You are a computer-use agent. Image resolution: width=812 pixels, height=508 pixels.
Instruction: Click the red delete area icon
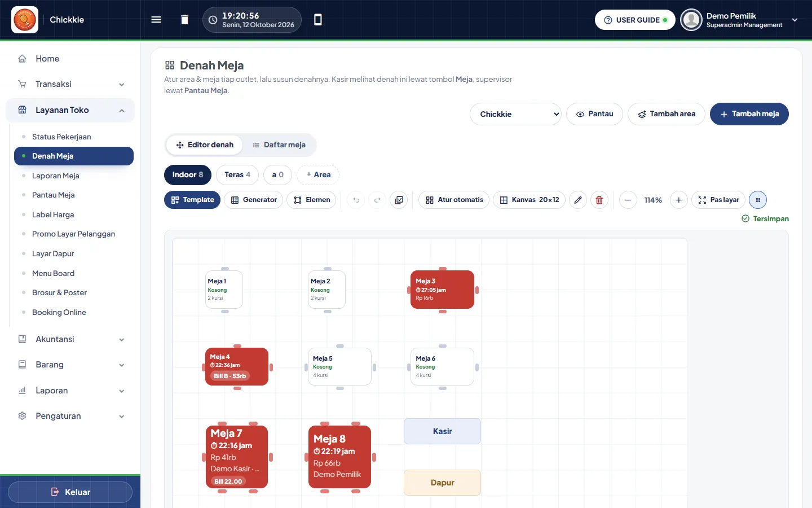point(599,200)
